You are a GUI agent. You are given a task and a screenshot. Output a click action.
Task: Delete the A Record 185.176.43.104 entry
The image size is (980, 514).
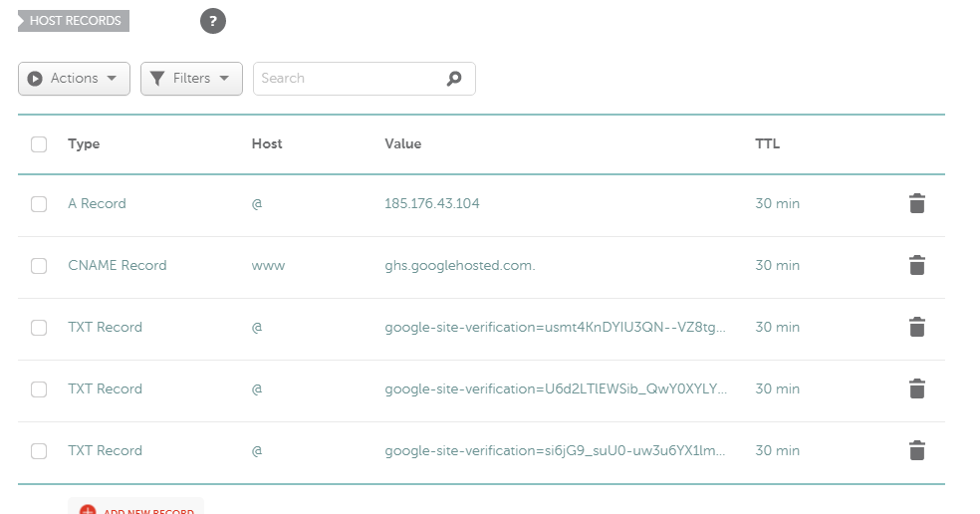tap(917, 203)
